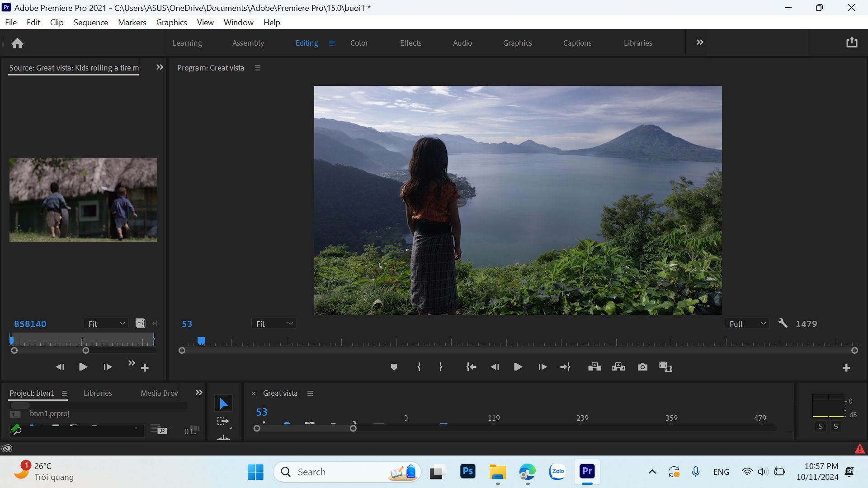
Task: Open the Program monitor Fit zoom dropdown
Action: pyautogui.click(x=274, y=324)
